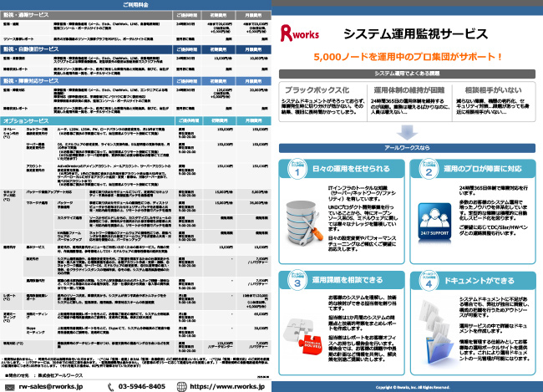
Task: Click the 監視・障害対応サービス section header
Action: coord(86,81)
